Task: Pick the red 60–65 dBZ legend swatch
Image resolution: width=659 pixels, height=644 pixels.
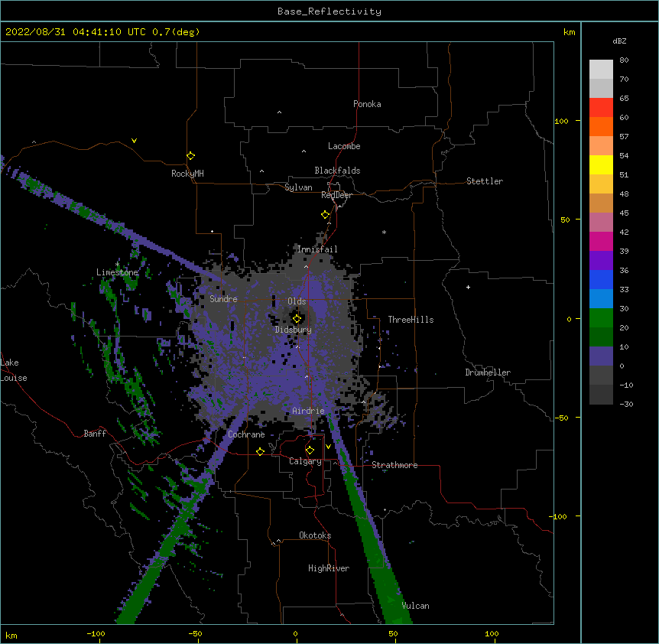Action: click(601, 108)
